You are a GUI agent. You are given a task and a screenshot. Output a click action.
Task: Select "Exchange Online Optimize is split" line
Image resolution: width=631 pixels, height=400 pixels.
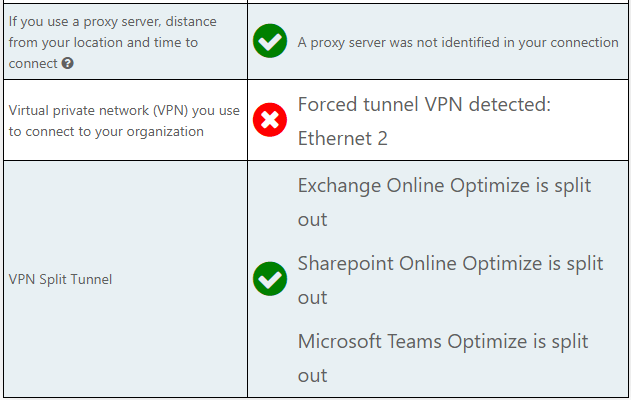(x=445, y=186)
